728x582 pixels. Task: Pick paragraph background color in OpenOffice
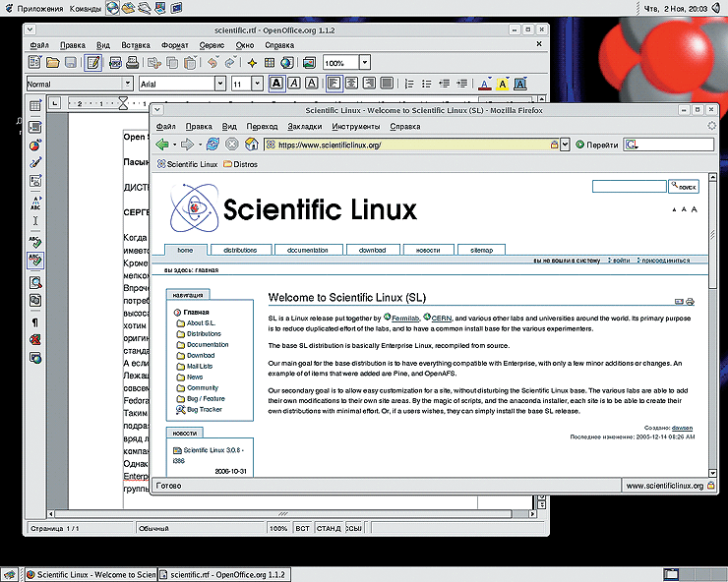520,84
